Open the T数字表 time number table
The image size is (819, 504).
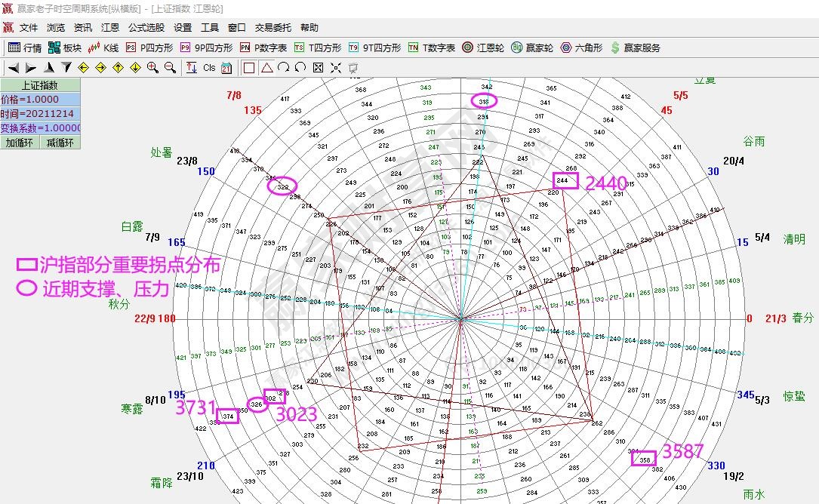427,47
